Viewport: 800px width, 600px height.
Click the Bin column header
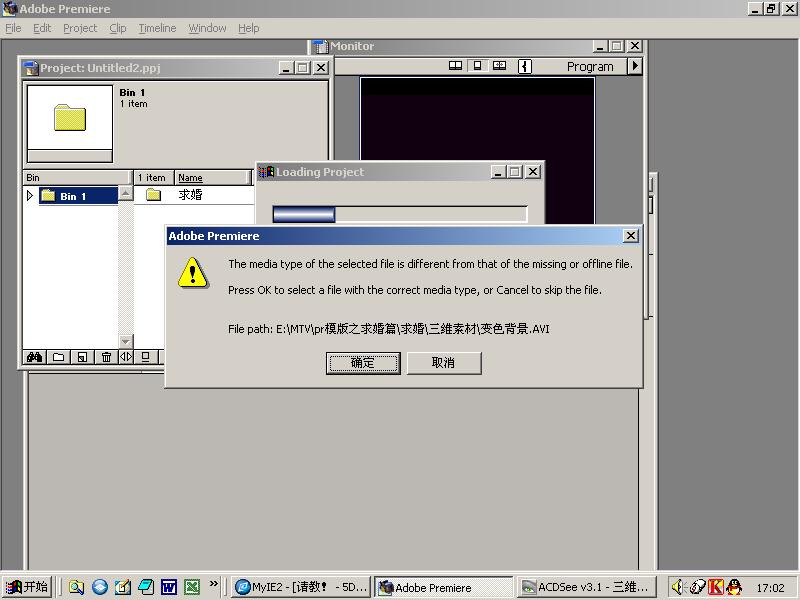pyautogui.click(x=77, y=178)
